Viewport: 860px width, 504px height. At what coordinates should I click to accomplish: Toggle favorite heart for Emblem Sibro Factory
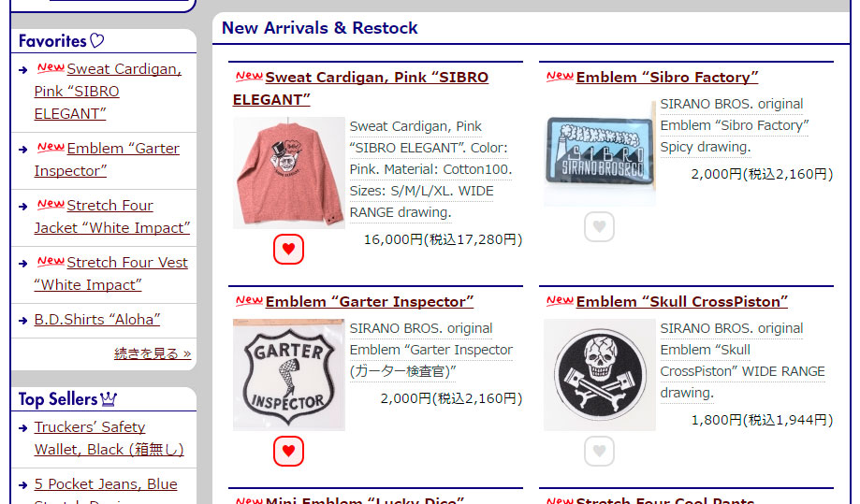coord(599,227)
